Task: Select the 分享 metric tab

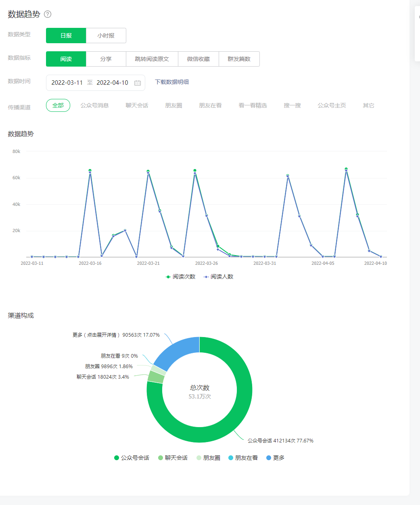Action: [106, 59]
